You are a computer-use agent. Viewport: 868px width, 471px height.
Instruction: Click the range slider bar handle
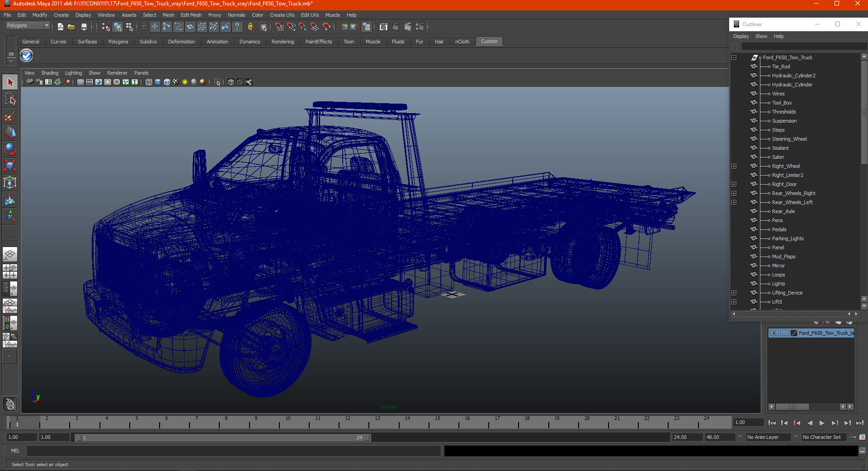pyautogui.click(x=222, y=438)
